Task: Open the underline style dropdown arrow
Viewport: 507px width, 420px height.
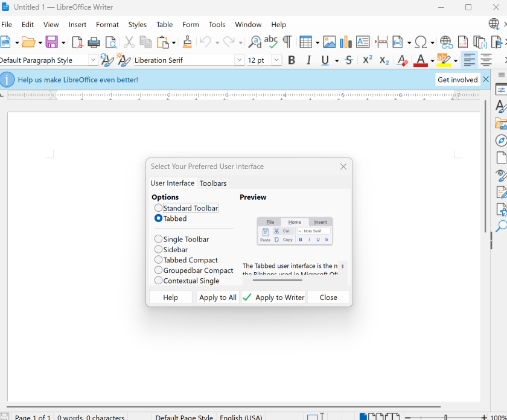Action: [x=337, y=61]
